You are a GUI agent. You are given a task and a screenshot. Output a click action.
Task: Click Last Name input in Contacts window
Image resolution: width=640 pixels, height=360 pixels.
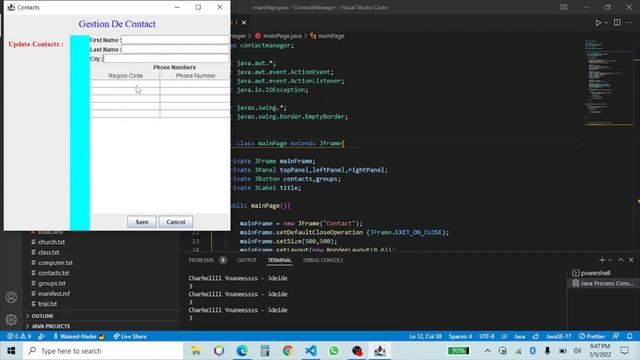click(176, 49)
